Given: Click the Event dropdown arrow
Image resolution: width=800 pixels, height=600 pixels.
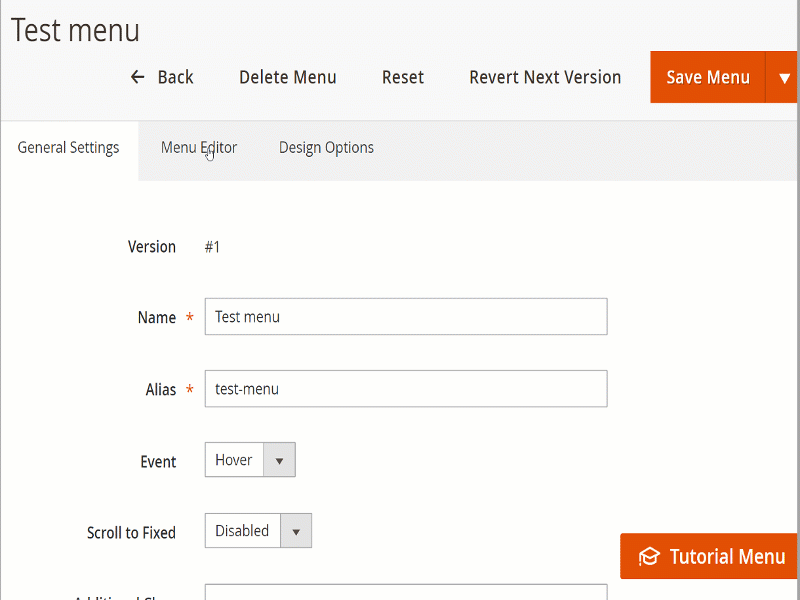Looking at the screenshot, I should point(279,461).
